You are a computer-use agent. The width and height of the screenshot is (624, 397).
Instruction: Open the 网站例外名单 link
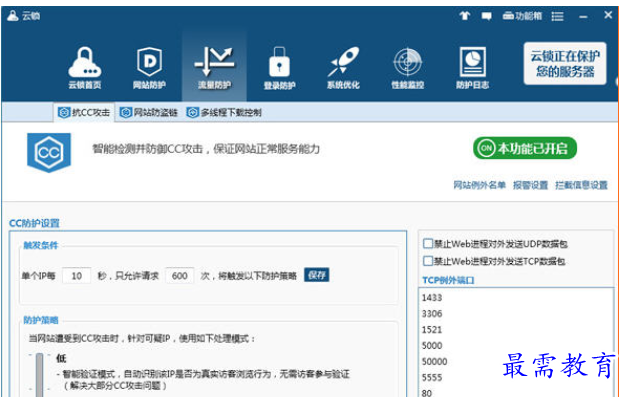coord(480,185)
